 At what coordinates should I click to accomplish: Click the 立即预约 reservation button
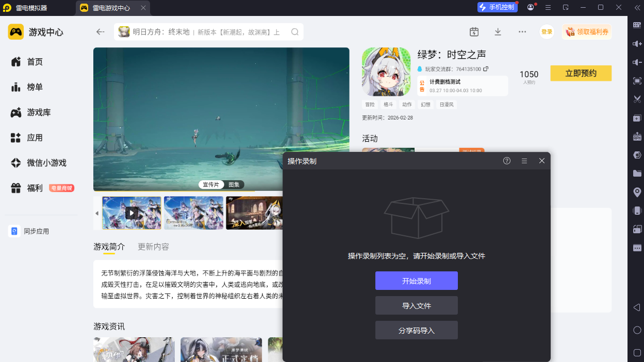(581, 73)
